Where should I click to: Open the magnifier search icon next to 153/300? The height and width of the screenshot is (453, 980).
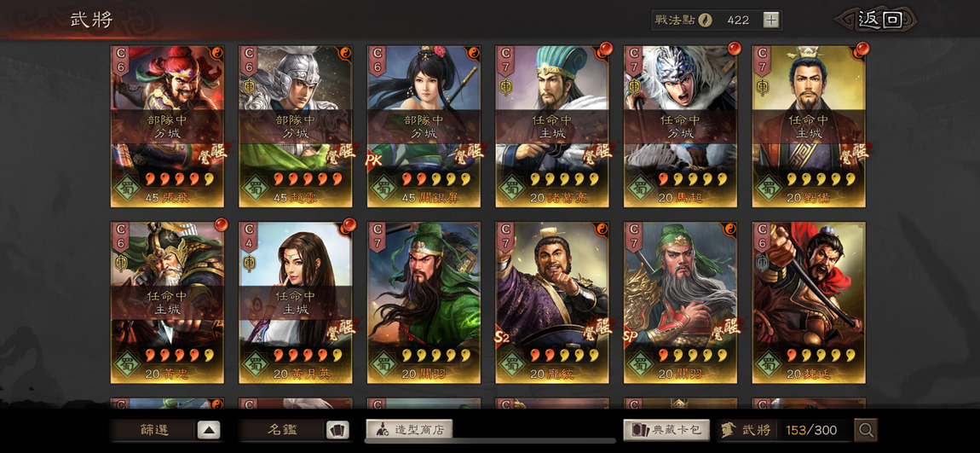(x=867, y=430)
